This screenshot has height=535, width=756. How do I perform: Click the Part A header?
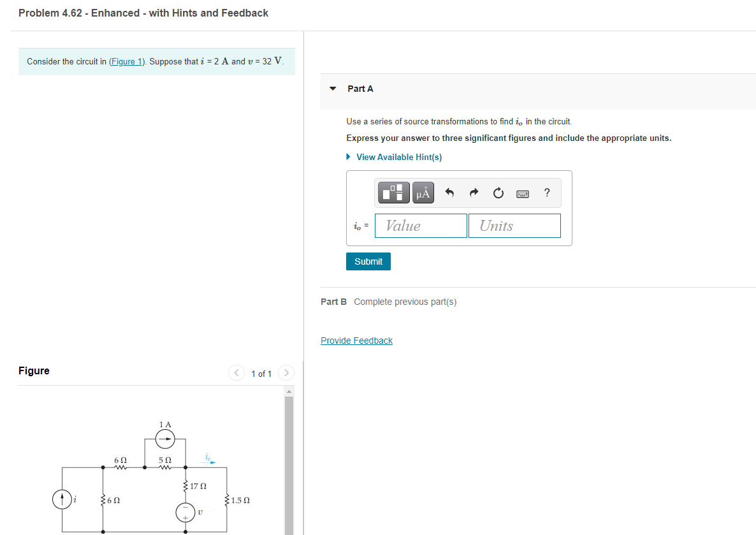click(x=361, y=89)
